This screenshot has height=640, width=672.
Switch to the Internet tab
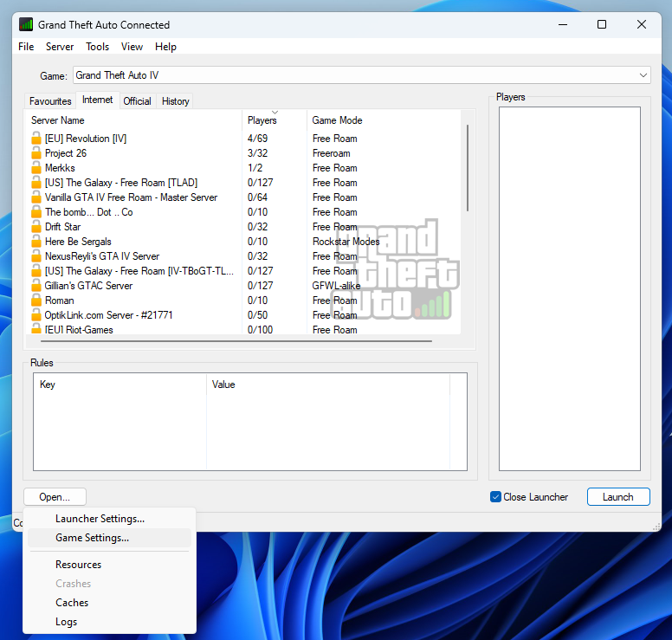tap(98, 100)
